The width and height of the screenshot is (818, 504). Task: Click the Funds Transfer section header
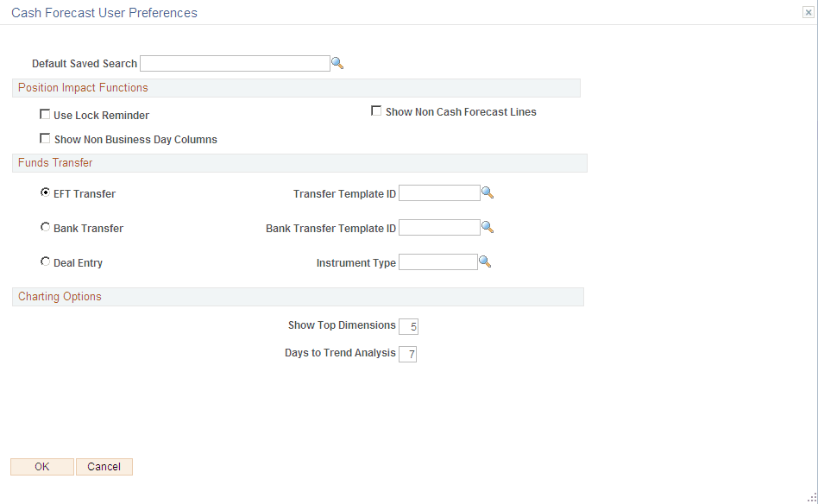tap(55, 162)
